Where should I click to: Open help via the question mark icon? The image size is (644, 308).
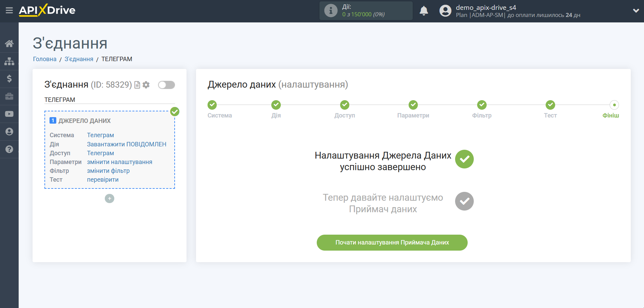click(x=9, y=149)
